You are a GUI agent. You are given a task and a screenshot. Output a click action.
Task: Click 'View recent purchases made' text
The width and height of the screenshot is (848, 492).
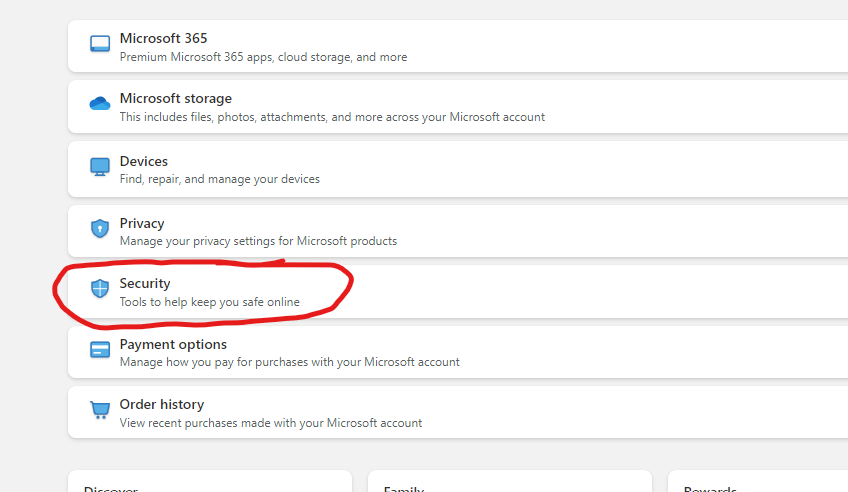(194, 423)
